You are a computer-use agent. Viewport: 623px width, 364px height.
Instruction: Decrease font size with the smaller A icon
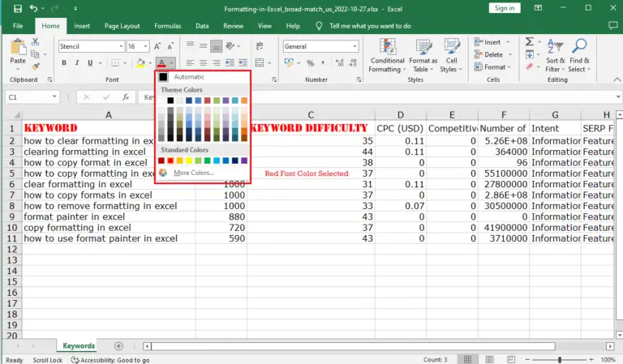[170, 46]
